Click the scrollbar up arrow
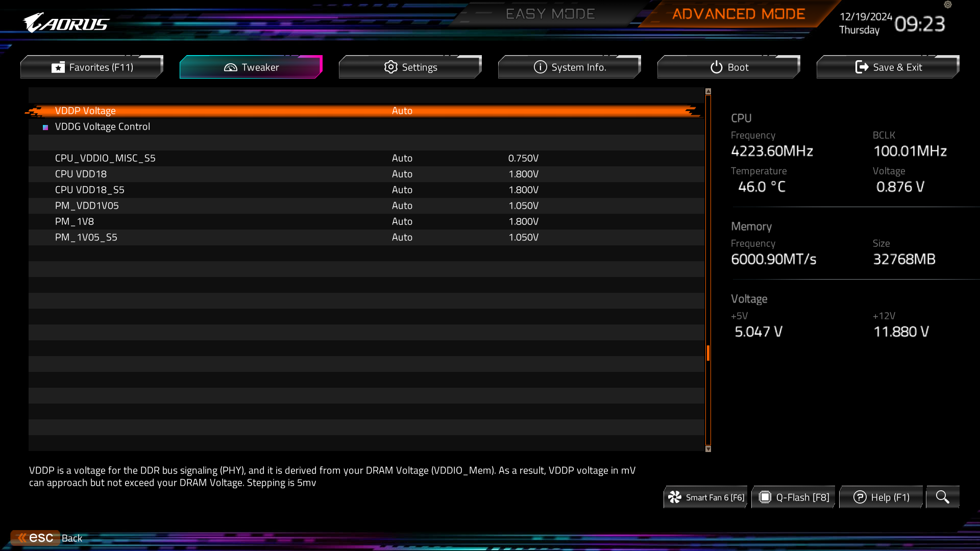The height and width of the screenshot is (551, 980). pos(708,91)
